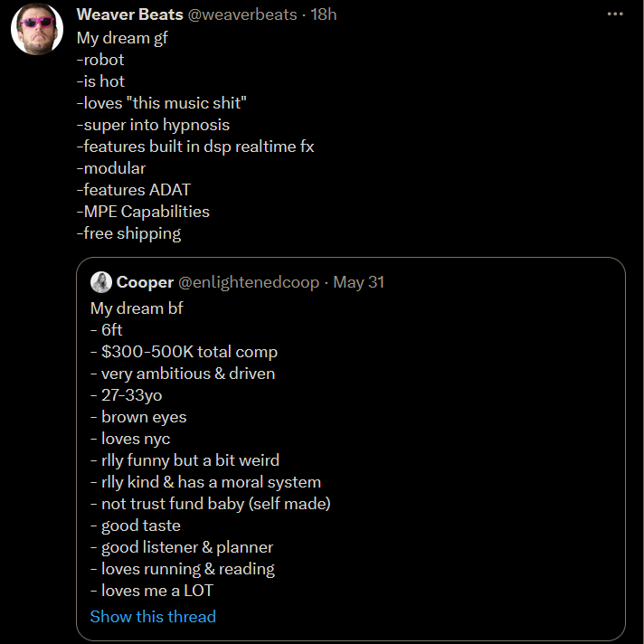Screen dimensions: 644x644
Task: Click the '-super into hypnosis' line
Action: [153, 125]
